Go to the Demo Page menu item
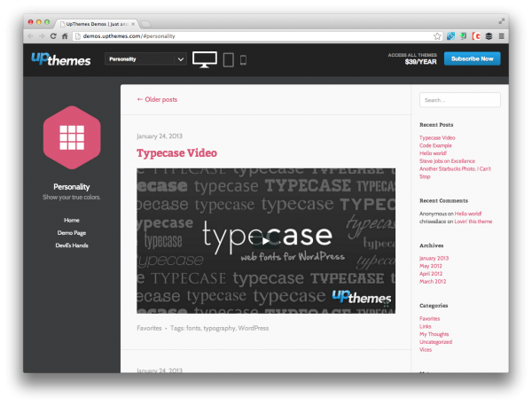 click(x=72, y=233)
